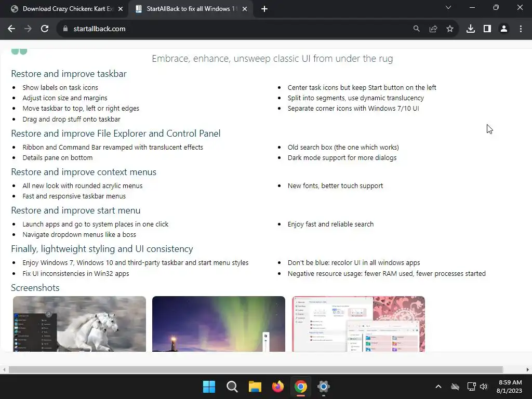
Task: Open volume speaker tray icon
Action: [484, 387]
